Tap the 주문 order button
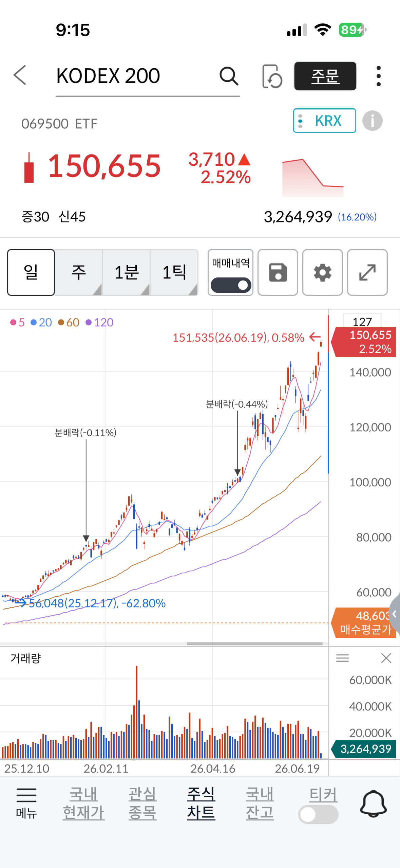The height and width of the screenshot is (868, 400). click(325, 76)
